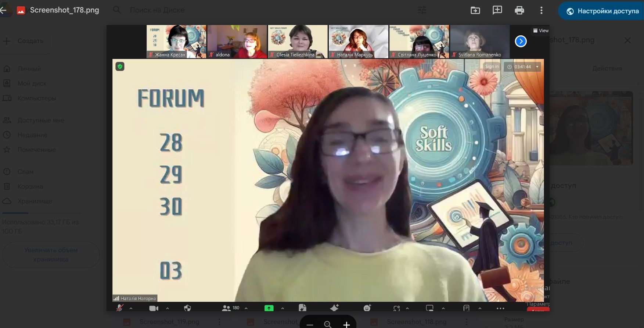Toggle the muted microphone button

(120, 308)
